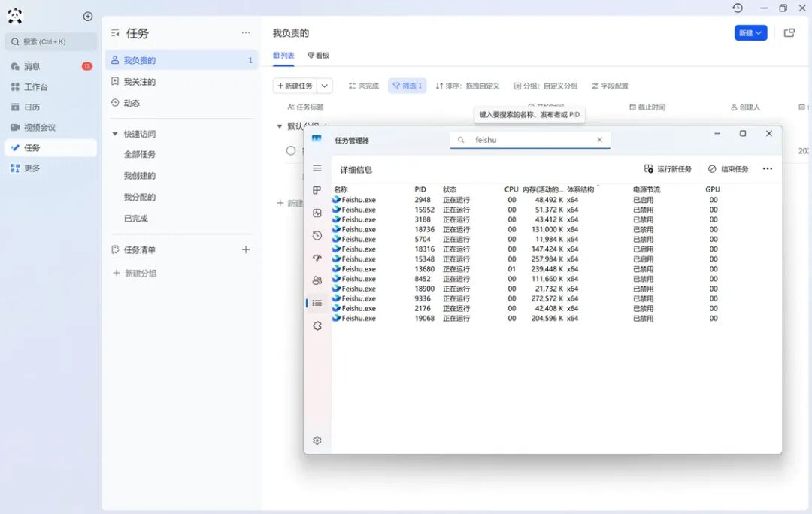812x514 pixels.
Task: Mark the task complete with its circle
Action: click(x=291, y=150)
